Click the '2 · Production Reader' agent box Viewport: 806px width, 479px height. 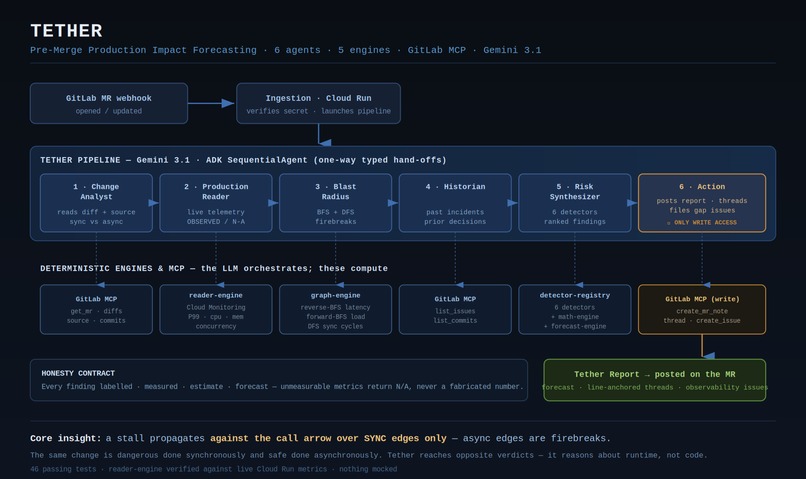click(x=216, y=203)
